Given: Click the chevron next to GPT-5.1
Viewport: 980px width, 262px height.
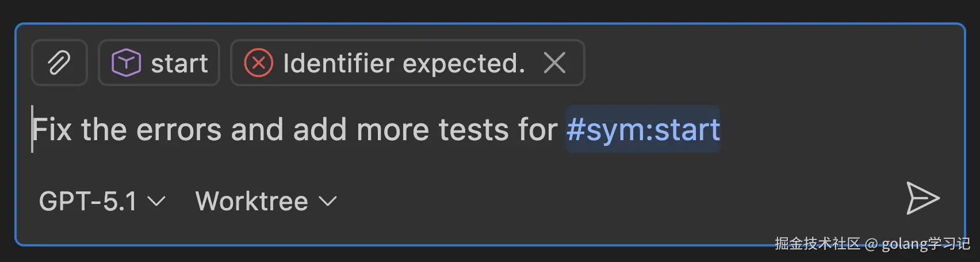Looking at the screenshot, I should pos(156,202).
